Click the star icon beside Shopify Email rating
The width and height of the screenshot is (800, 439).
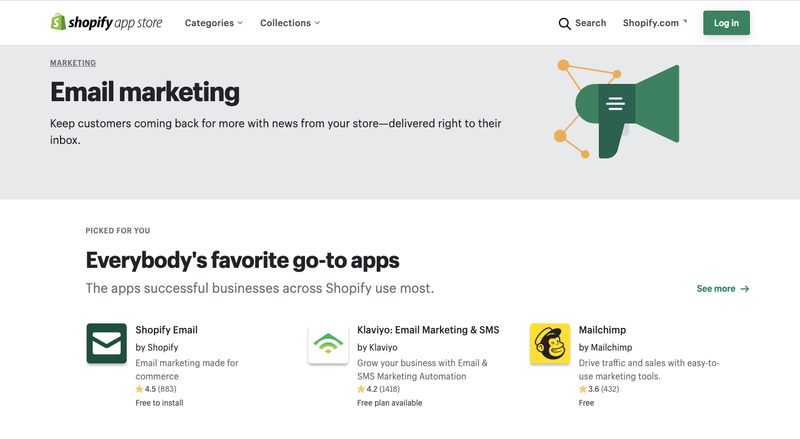pyautogui.click(x=139, y=389)
